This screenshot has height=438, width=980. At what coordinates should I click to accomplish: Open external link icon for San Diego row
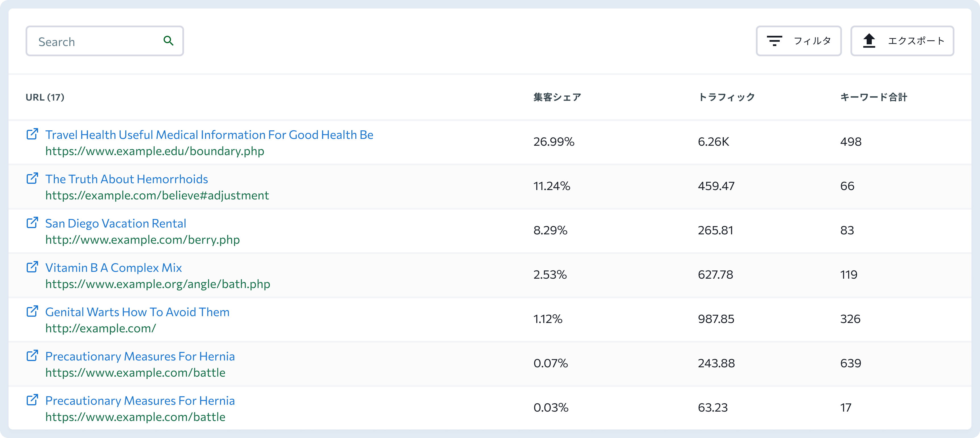pyautogui.click(x=32, y=223)
